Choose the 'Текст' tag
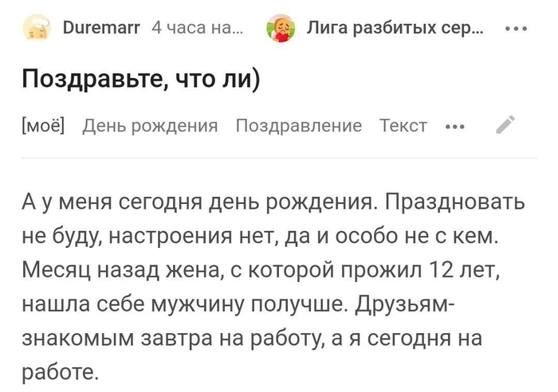Viewport: 558px width, 392px height. click(x=403, y=126)
